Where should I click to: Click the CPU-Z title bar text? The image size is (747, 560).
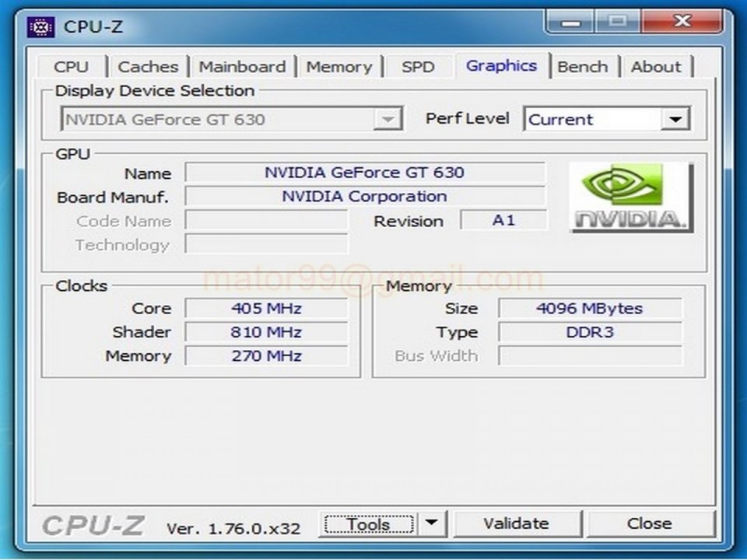[x=93, y=26]
